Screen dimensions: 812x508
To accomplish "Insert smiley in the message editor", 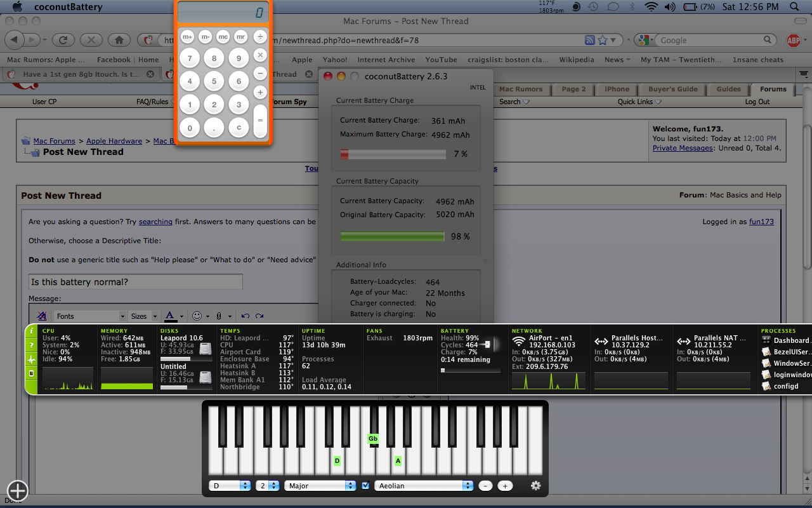I will click(197, 316).
